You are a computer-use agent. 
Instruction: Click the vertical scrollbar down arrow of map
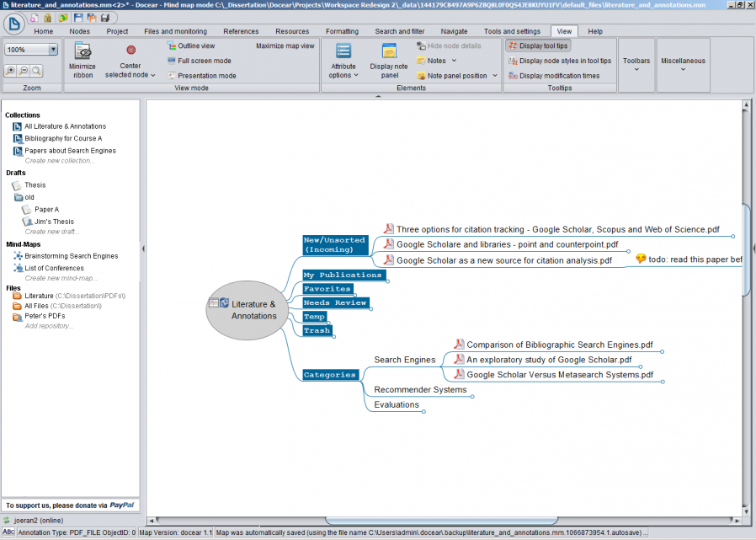click(x=747, y=511)
